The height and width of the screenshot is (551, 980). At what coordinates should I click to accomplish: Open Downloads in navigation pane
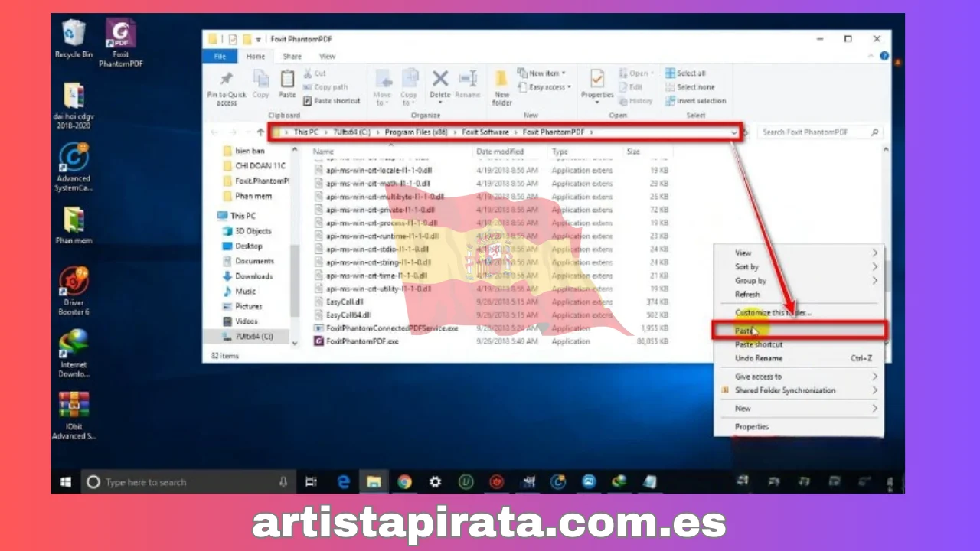tap(247, 276)
